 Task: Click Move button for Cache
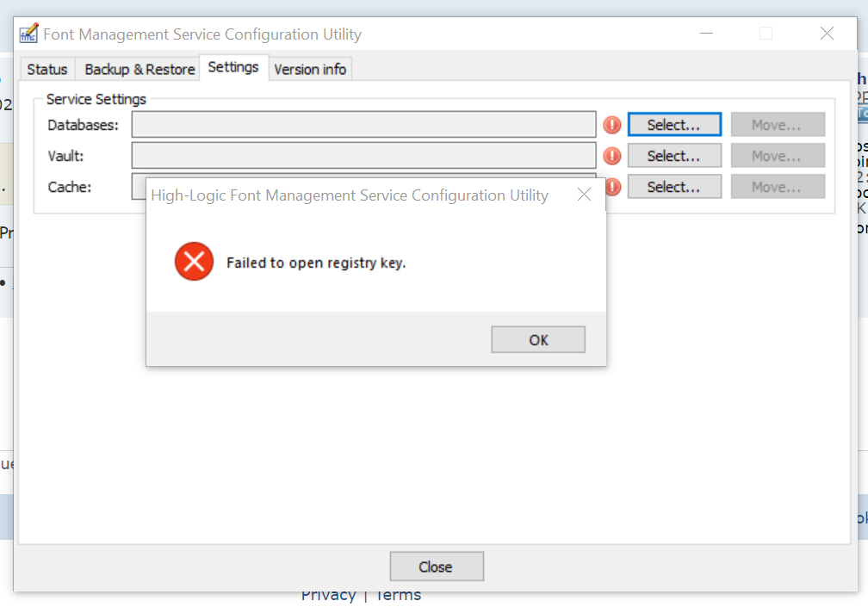[x=778, y=187]
